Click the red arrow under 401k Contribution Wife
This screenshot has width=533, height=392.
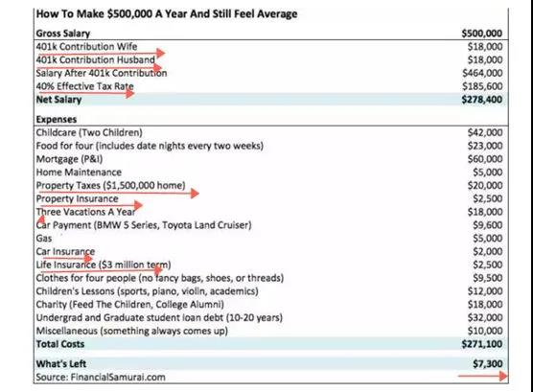coord(101,54)
